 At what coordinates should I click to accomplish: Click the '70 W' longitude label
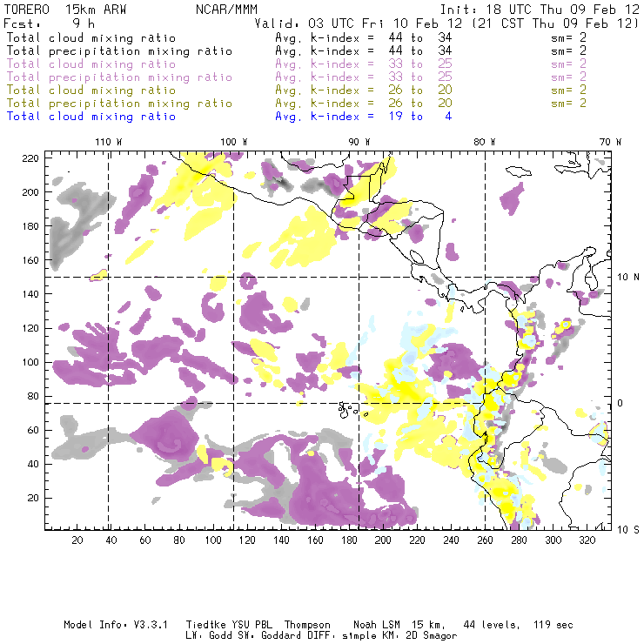[610, 142]
